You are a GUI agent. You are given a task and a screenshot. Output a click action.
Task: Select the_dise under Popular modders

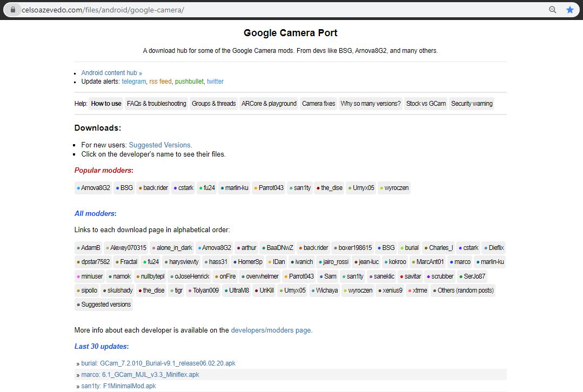click(330, 188)
